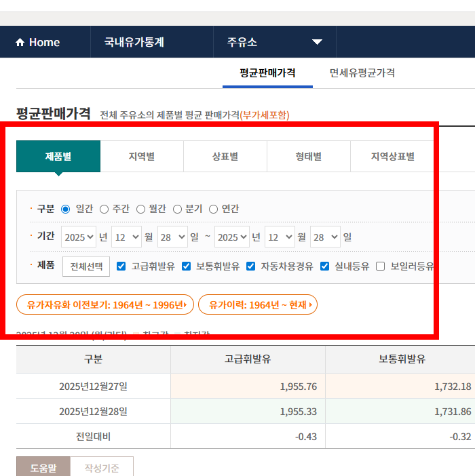Click the 전체선택 button
The width and height of the screenshot is (475, 476).
[86, 266]
